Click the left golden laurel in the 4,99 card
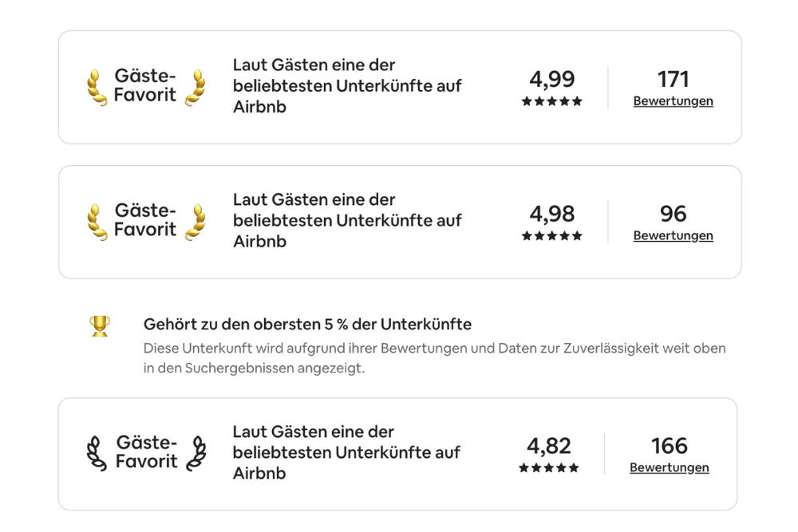The image size is (798, 532). pyautogui.click(x=97, y=87)
